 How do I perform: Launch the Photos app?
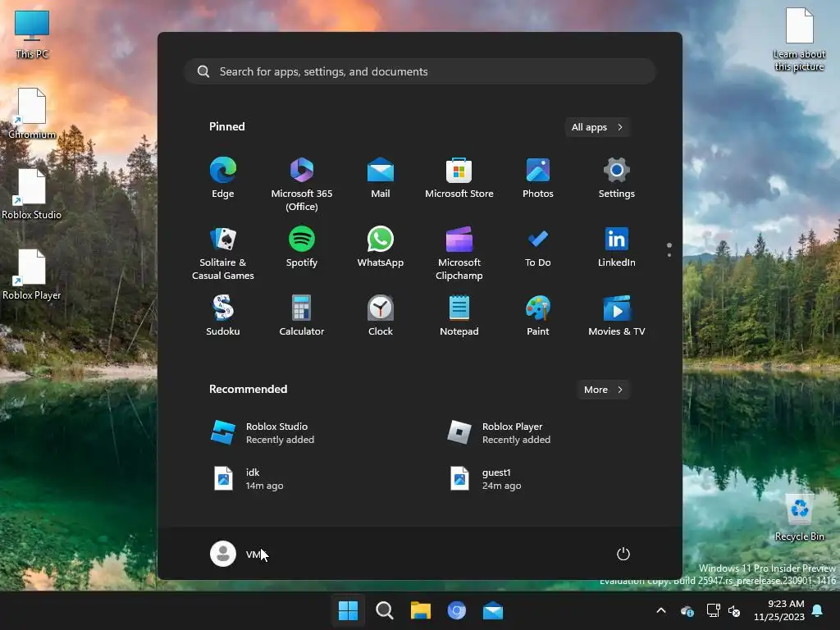538,178
